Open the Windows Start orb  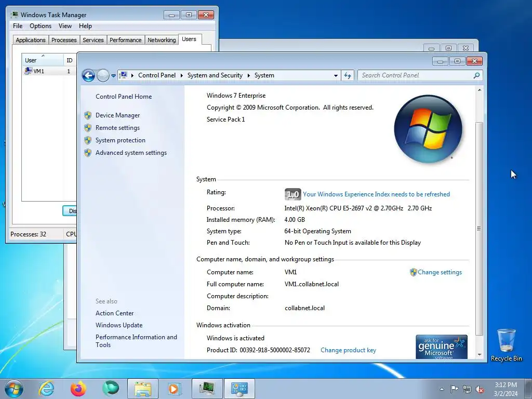(14, 389)
